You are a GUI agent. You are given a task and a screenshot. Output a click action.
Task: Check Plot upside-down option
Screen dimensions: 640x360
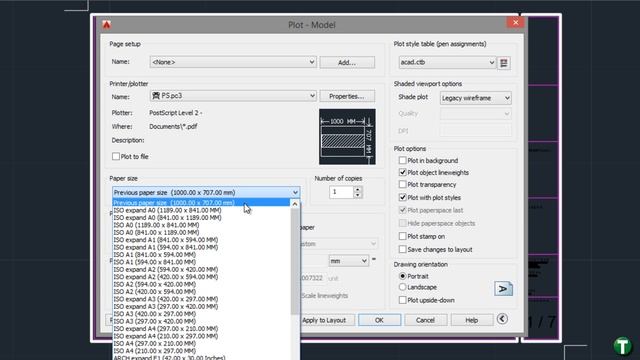pyautogui.click(x=402, y=300)
